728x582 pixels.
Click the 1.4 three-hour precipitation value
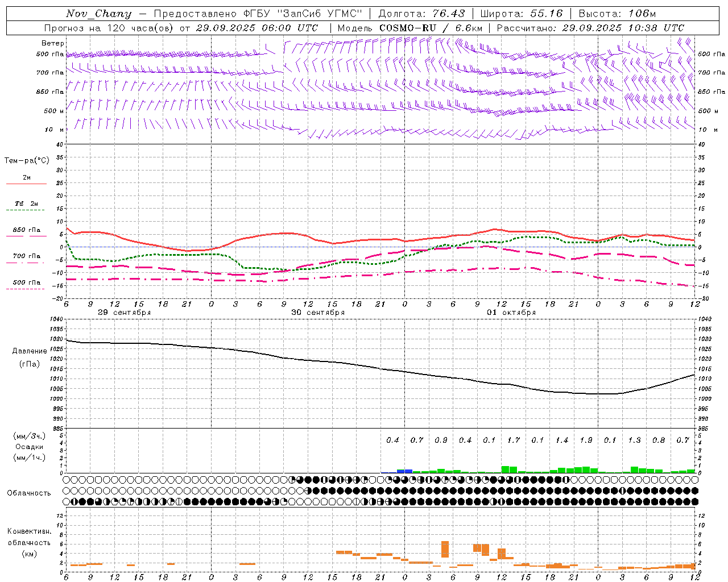click(562, 440)
